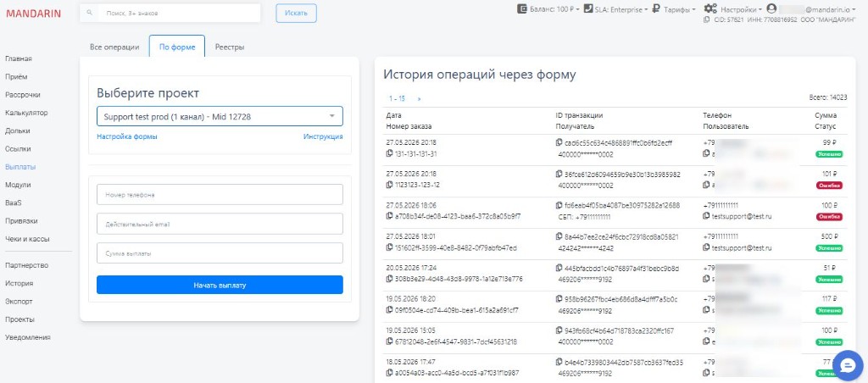Focus the Действительный email field
Image resolution: width=868 pixels, height=383 pixels.
tap(220, 225)
